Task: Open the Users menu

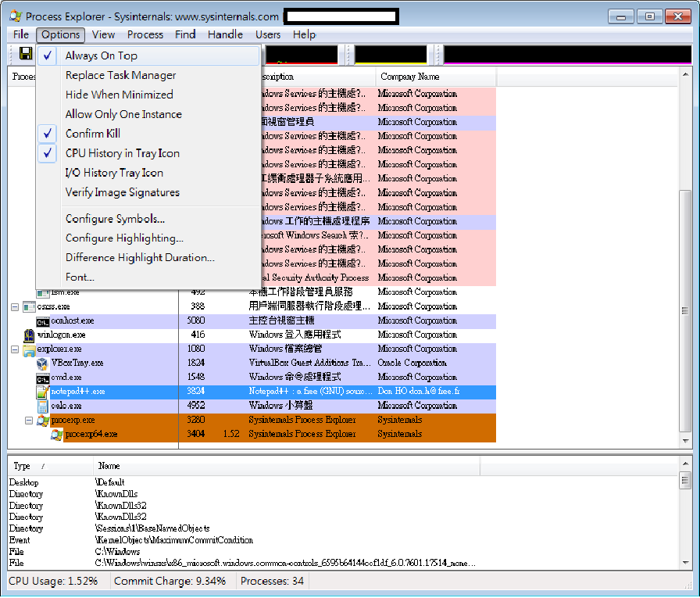Action: click(268, 35)
